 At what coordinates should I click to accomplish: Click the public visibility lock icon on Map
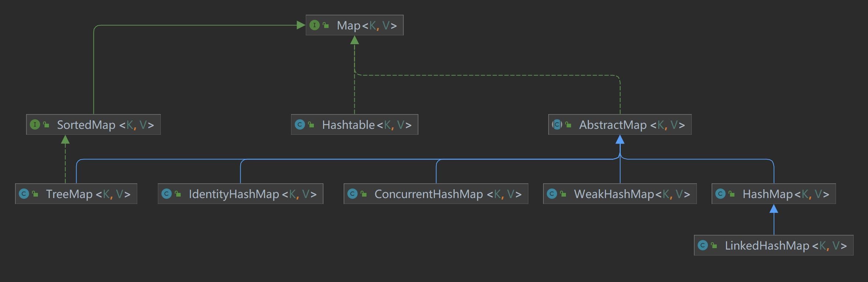326,25
